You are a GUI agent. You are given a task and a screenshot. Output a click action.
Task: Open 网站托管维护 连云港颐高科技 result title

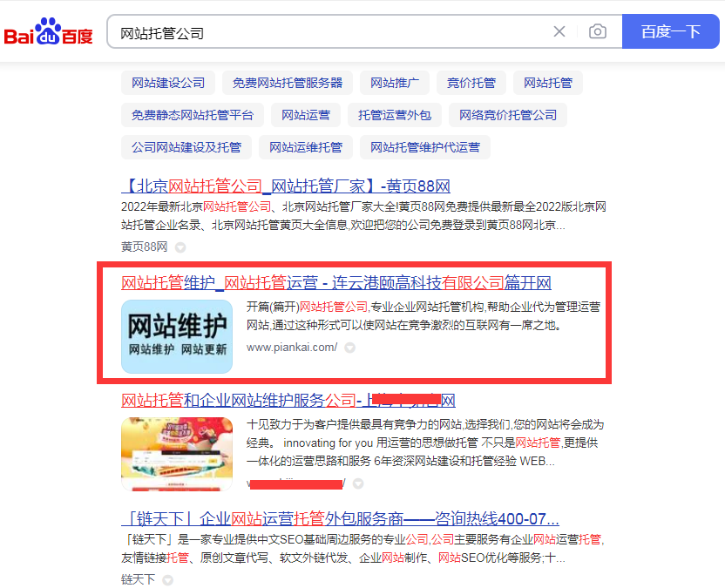point(336,282)
